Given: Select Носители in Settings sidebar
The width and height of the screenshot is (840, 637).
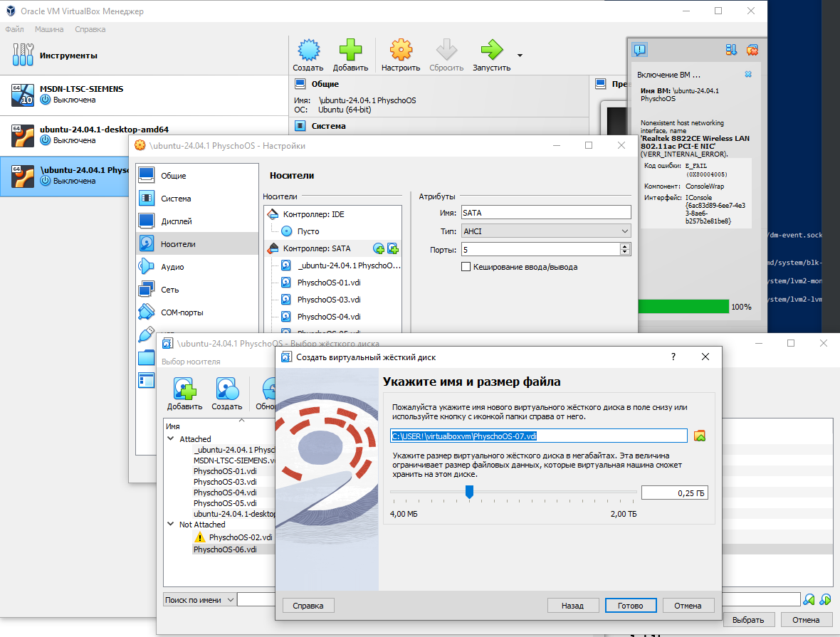Looking at the screenshot, I should (x=197, y=243).
